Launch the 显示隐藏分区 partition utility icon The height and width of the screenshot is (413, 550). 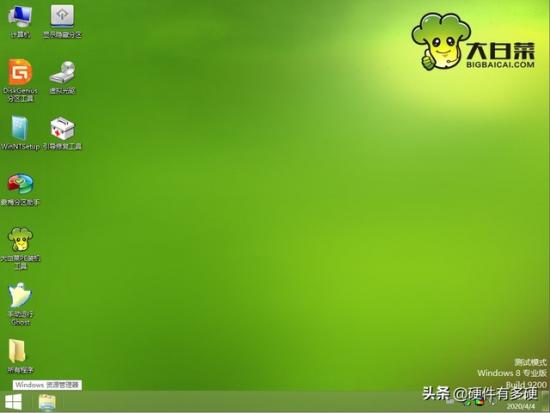pos(62,22)
